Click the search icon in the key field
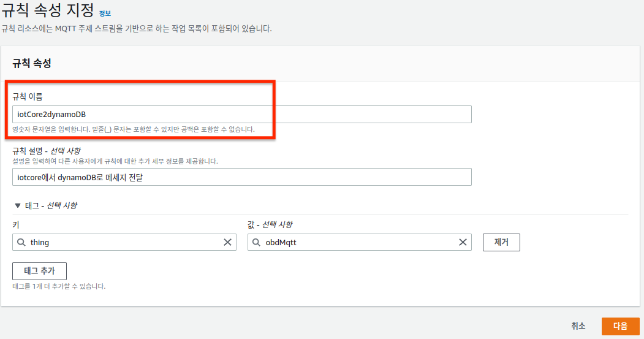The width and height of the screenshot is (644, 339). 21,242
